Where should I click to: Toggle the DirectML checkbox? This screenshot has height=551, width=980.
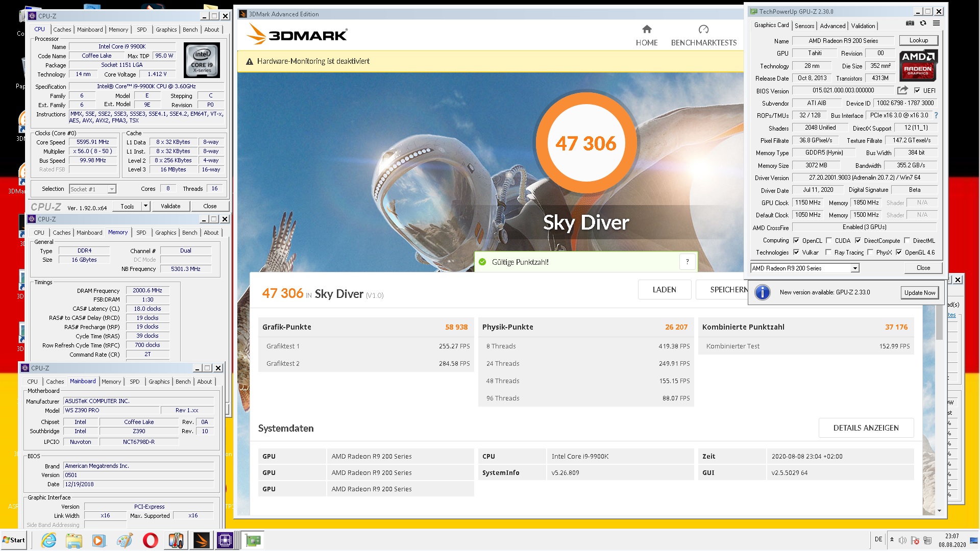(907, 240)
